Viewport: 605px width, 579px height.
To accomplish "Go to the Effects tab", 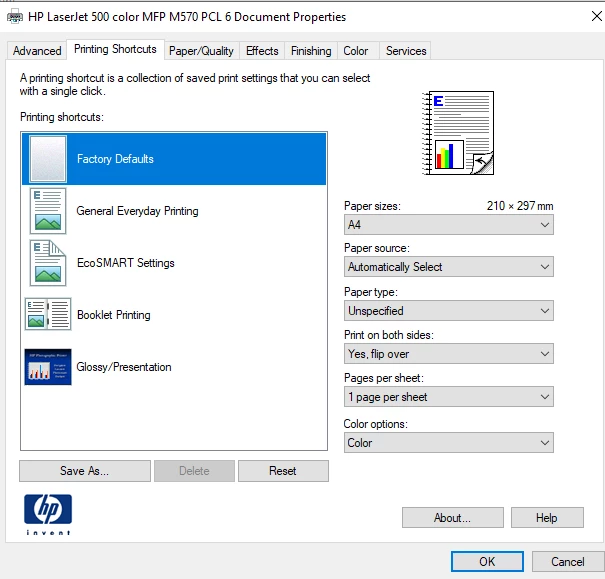I will (x=262, y=51).
